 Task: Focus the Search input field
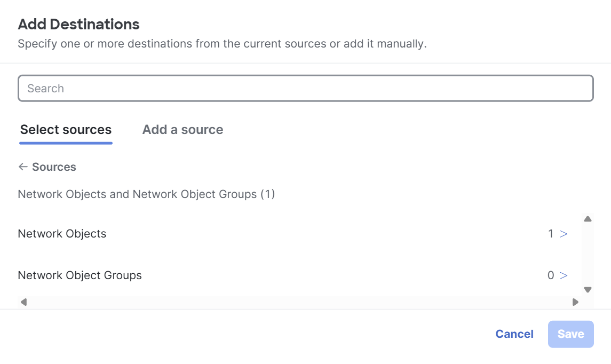pos(305,89)
